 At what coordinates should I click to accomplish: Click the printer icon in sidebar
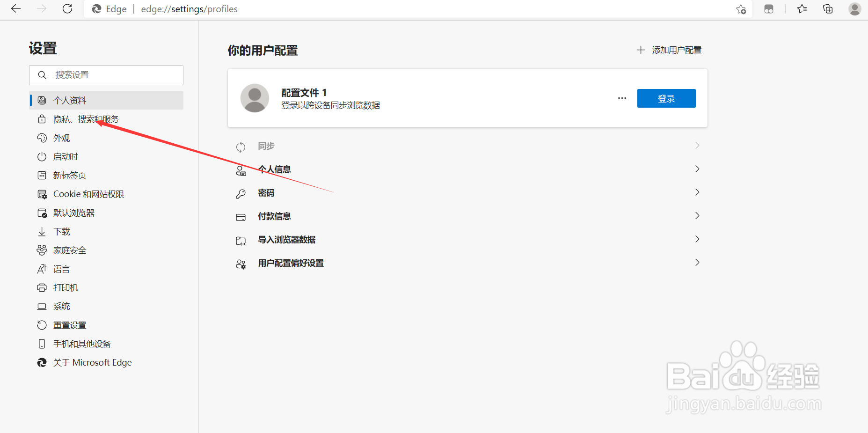tap(42, 287)
